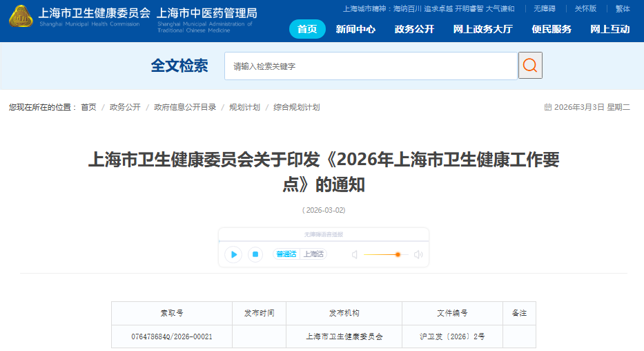Click the orange search magnifier button
Screen dimensions: 644x351
coord(530,66)
